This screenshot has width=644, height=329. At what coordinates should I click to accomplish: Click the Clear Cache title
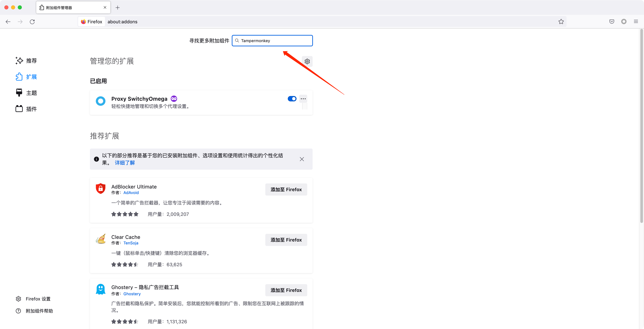pos(126,237)
